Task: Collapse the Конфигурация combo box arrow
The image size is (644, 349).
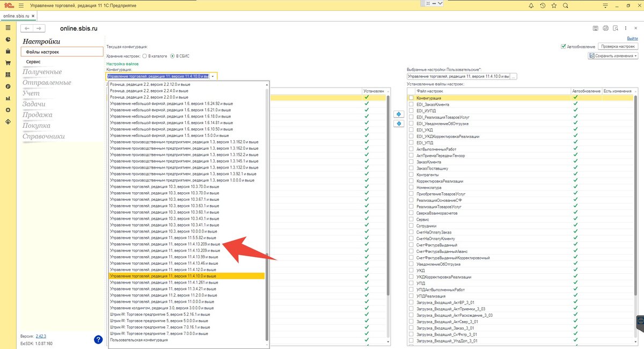Action: 213,76
